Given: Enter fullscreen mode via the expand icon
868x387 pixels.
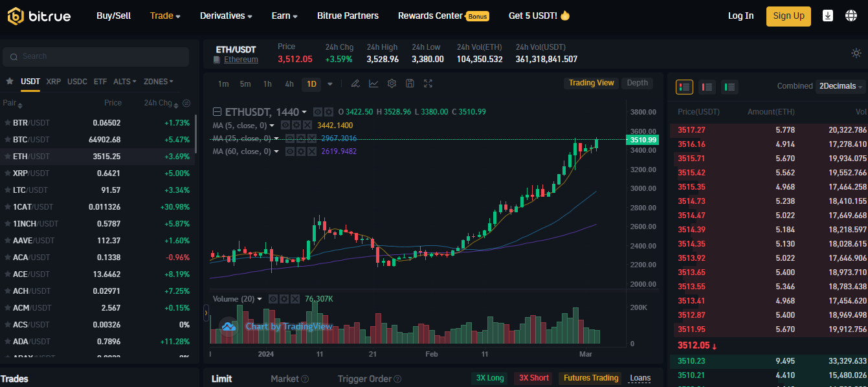Looking at the screenshot, I should 427,83.
